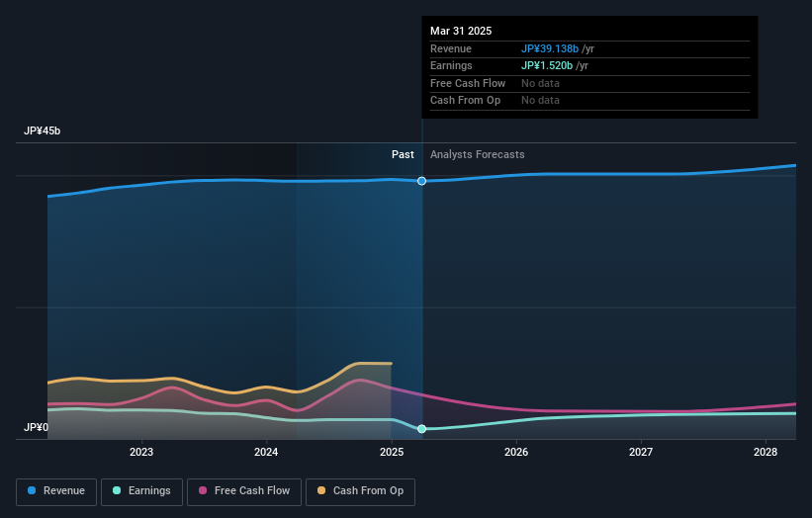
Task: Click the JP¥45b y-axis label
Action: (x=42, y=130)
